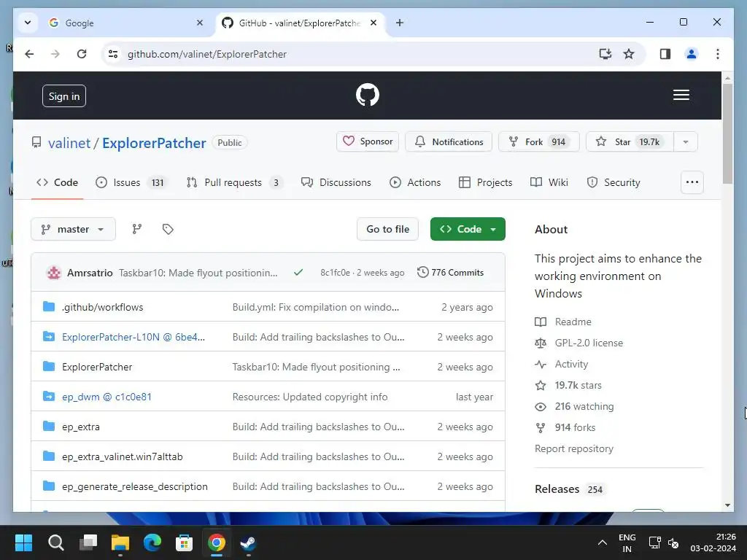
Task: Open Task View on the taskbar
Action: 88,542
